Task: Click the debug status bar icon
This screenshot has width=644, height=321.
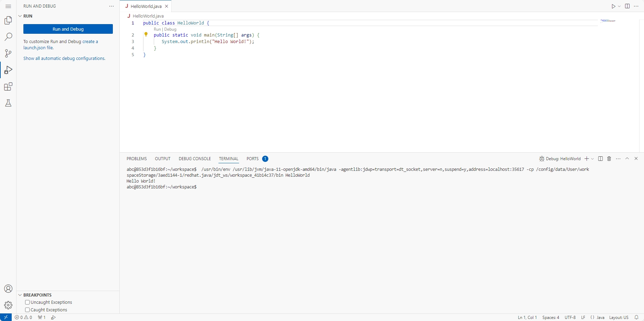Action: [53, 318]
